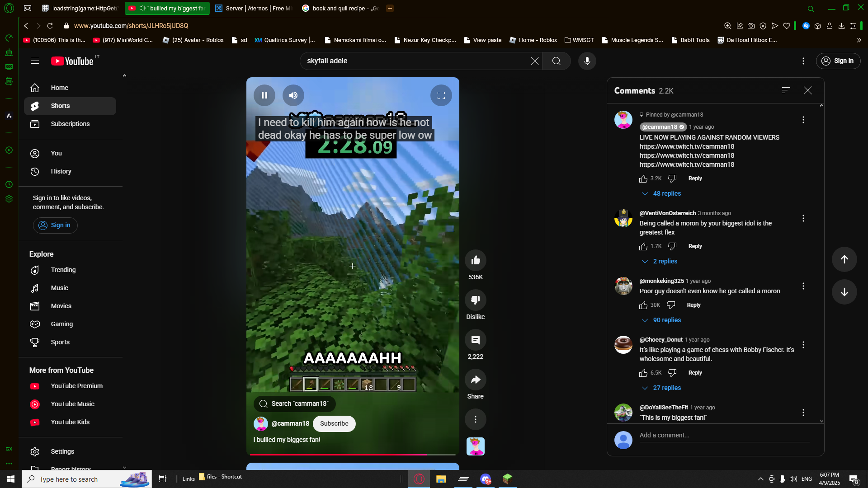
Task: Open the Home - Roblox bookmark
Action: coord(533,40)
